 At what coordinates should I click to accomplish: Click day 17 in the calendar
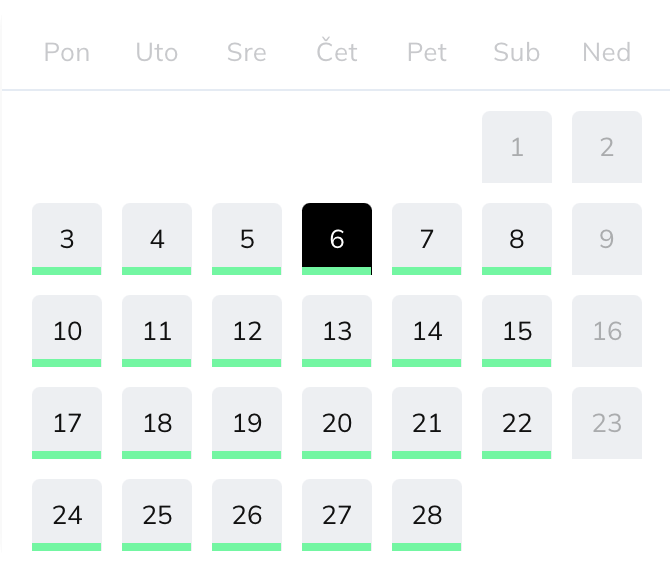(x=67, y=423)
